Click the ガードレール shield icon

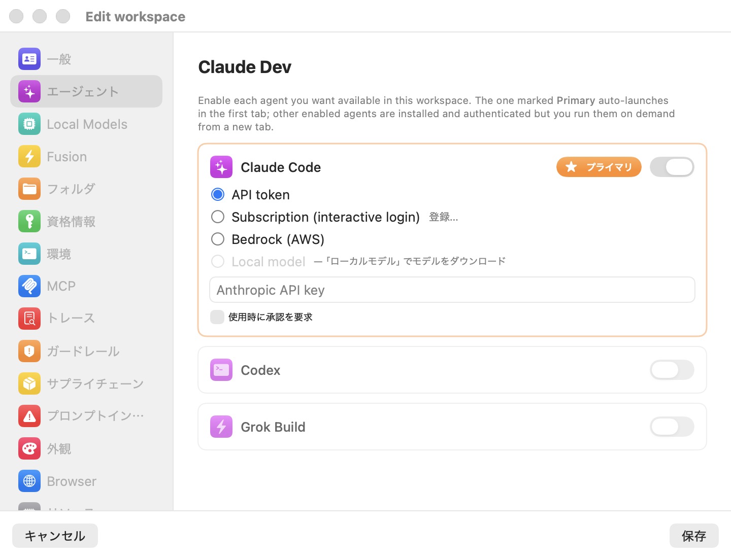tap(29, 351)
